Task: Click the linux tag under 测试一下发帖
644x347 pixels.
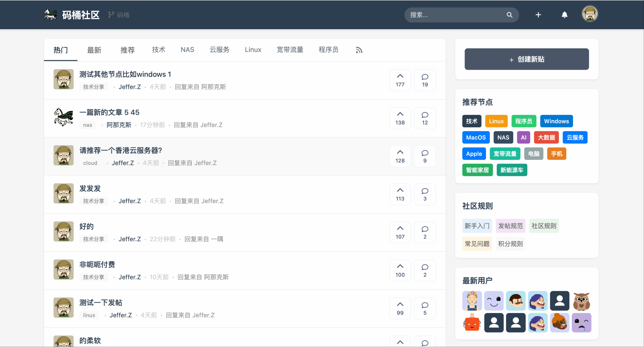Action: (x=89, y=315)
